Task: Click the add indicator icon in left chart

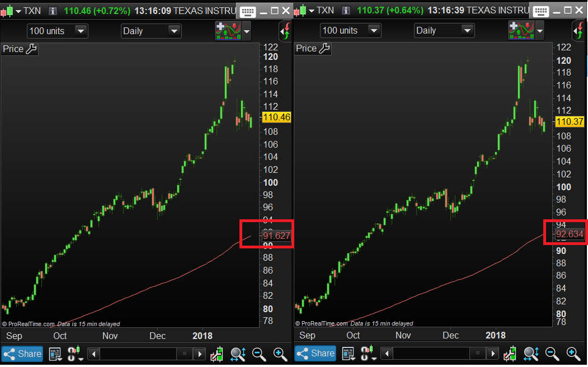Action: point(228,31)
